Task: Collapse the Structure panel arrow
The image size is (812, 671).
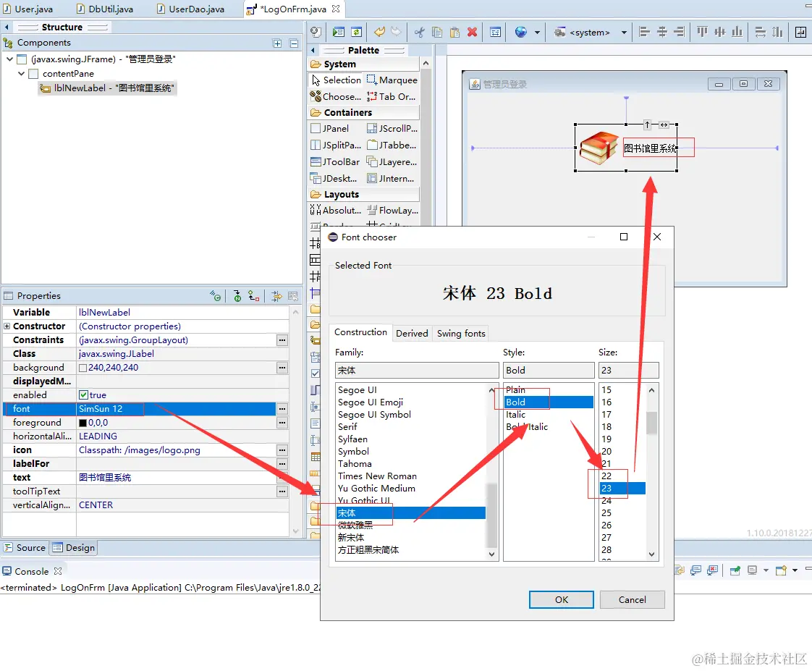Action: point(7,27)
